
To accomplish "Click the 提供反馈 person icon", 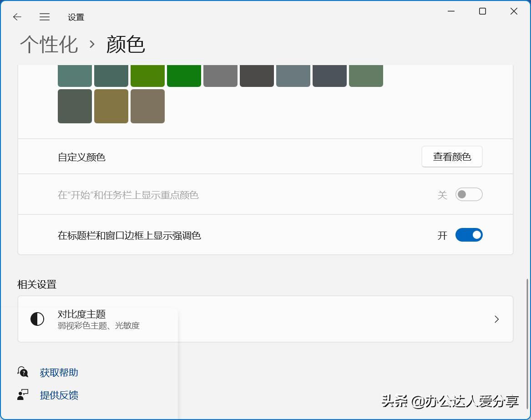I will (22, 395).
